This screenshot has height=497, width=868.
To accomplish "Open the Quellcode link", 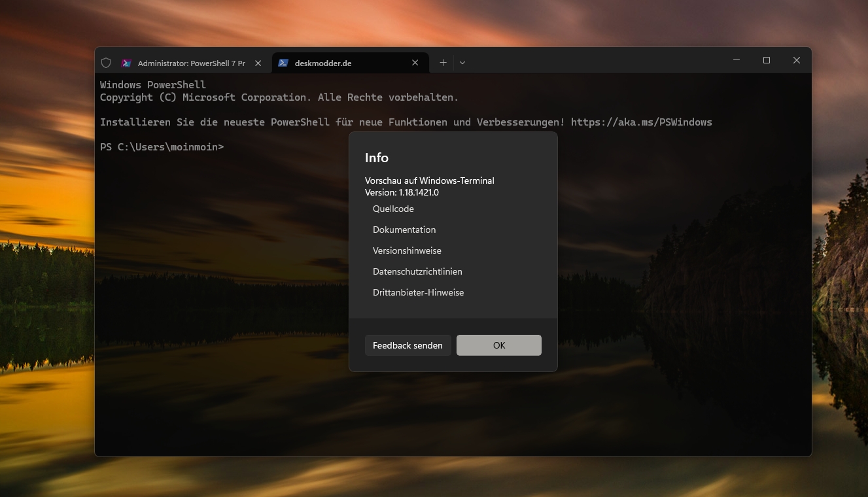I will point(393,209).
